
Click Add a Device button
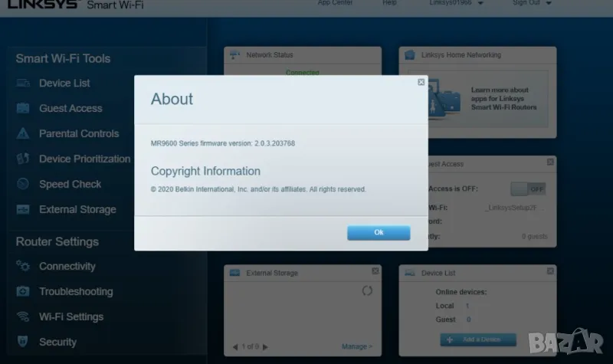coord(478,339)
